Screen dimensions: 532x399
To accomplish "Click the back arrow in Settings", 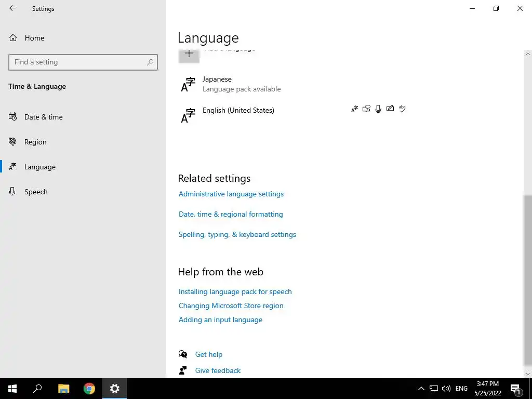I will (12, 8).
